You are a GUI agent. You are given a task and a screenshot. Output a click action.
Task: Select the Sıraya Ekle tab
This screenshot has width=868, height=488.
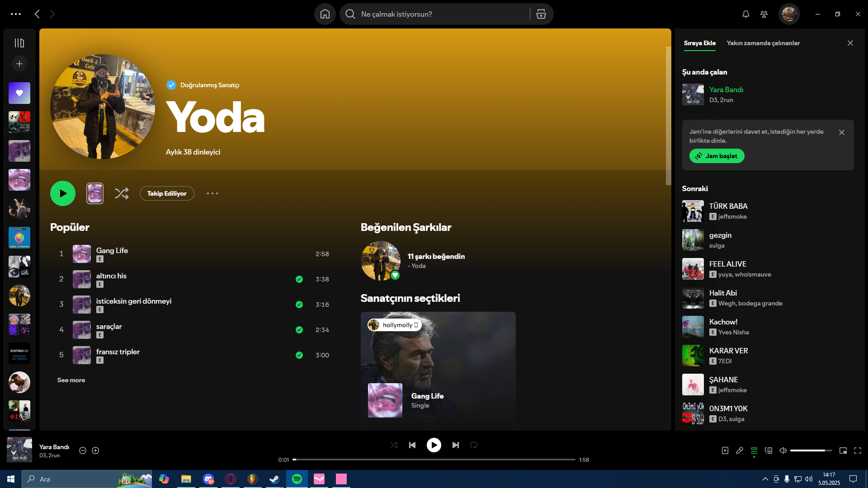point(699,43)
